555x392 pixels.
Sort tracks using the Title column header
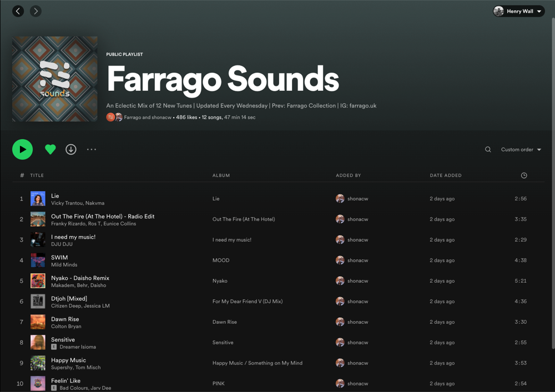(x=37, y=175)
